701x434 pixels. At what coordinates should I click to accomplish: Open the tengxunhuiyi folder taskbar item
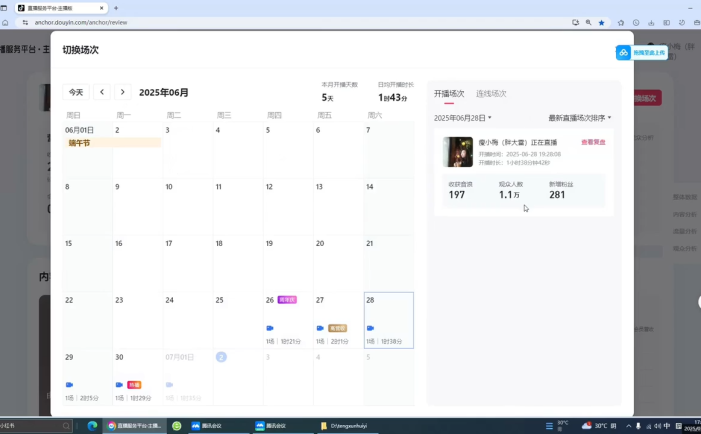[346, 426]
